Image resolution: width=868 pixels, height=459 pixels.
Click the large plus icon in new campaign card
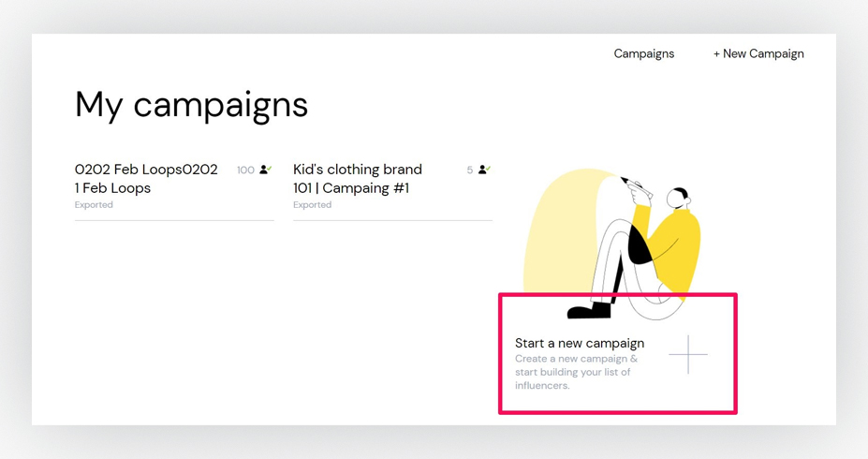click(688, 354)
